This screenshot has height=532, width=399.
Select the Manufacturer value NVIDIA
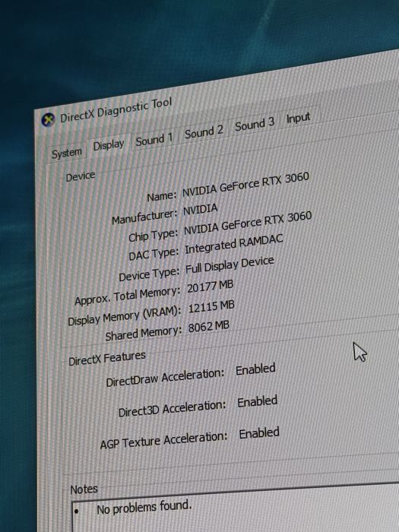(x=200, y=209)
